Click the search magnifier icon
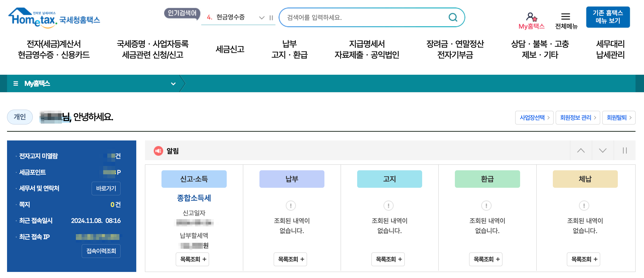 tap(453, 17)
